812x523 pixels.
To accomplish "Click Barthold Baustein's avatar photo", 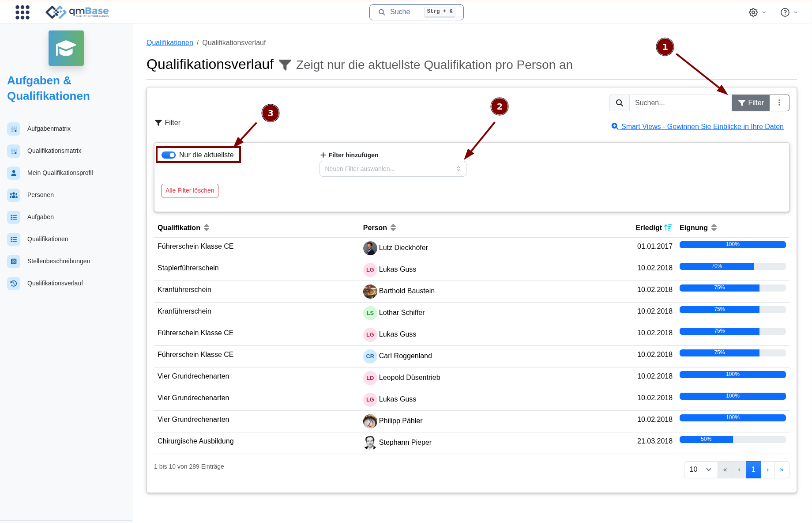I will 370,291.
